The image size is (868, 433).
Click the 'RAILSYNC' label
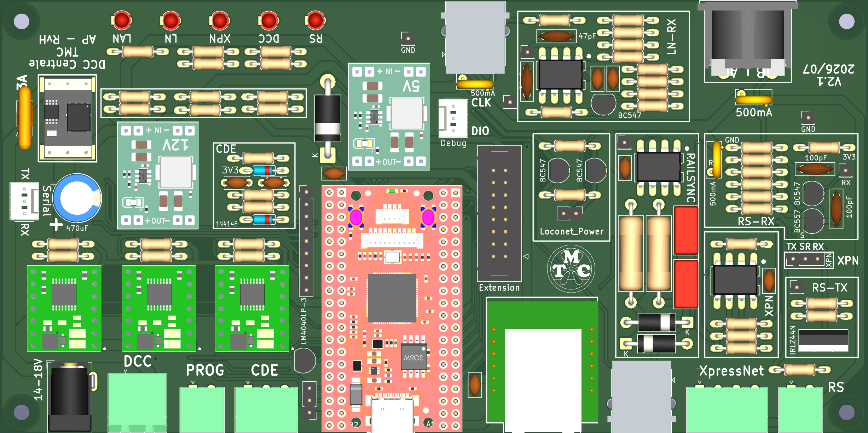point(691,178)
